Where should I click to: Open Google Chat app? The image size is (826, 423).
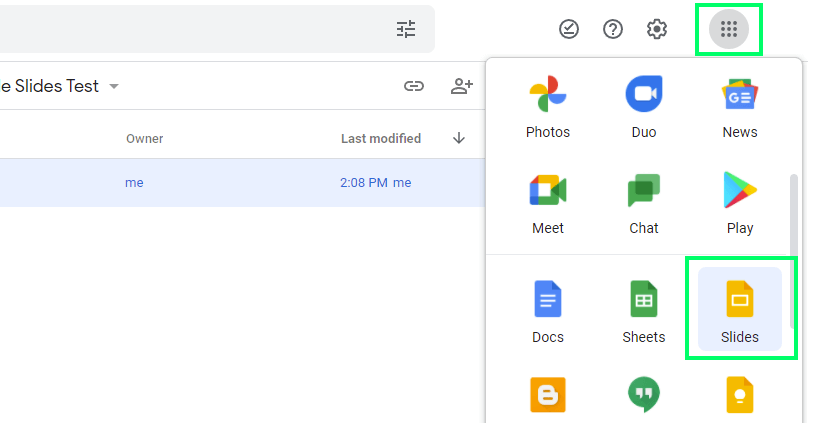pyautogui.click(x=643, y=203)
